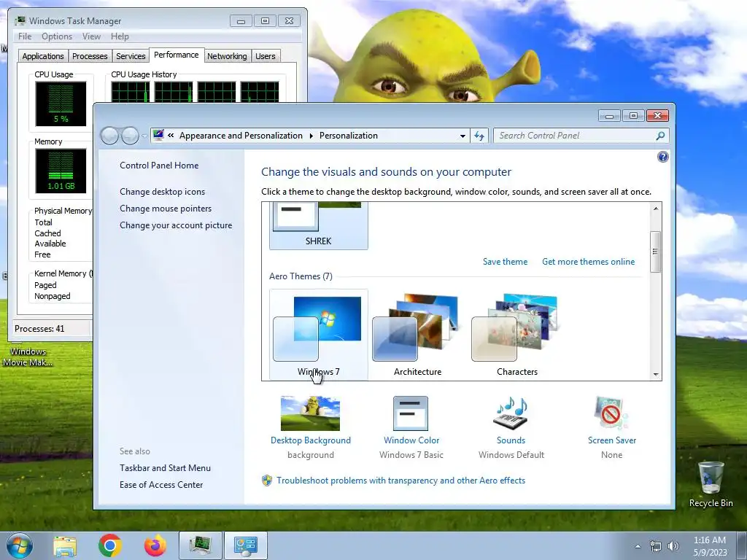Select Task Manager Performance tab

[x=177, y=55]
